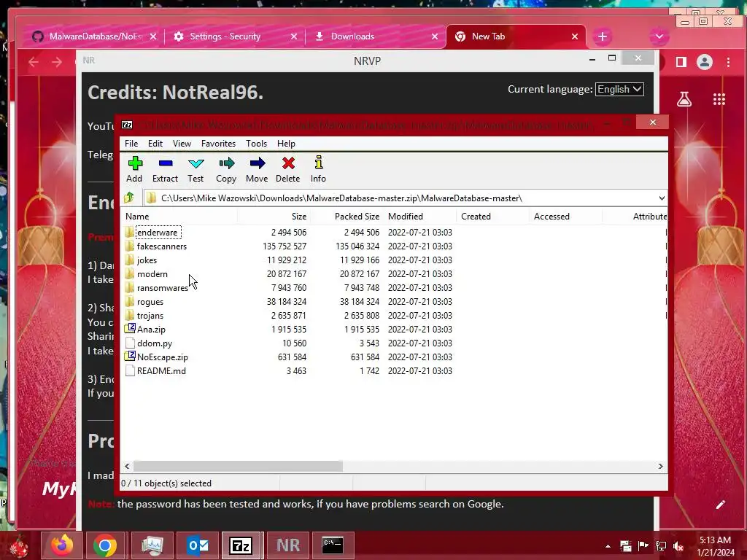Open Chrome Labs flask icon
This screenshot has width=747, height=560.
684,99
